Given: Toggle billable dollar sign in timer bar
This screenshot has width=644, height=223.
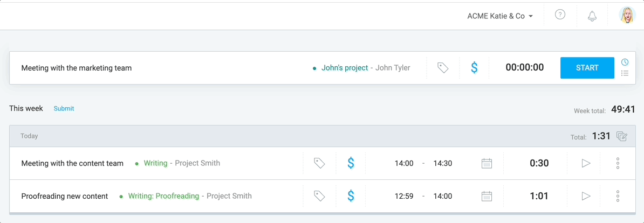Looking at the screenshot, I should (x=474, y=68).
